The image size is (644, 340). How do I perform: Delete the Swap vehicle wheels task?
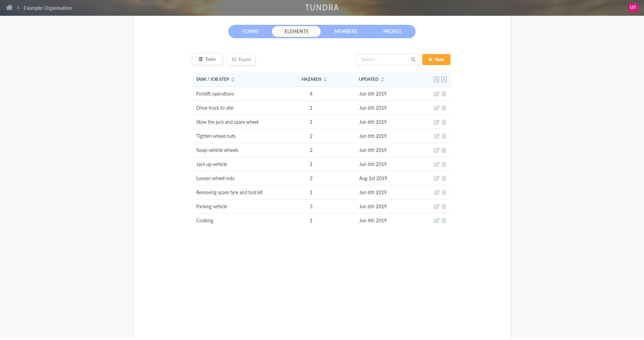click(444, 150)
